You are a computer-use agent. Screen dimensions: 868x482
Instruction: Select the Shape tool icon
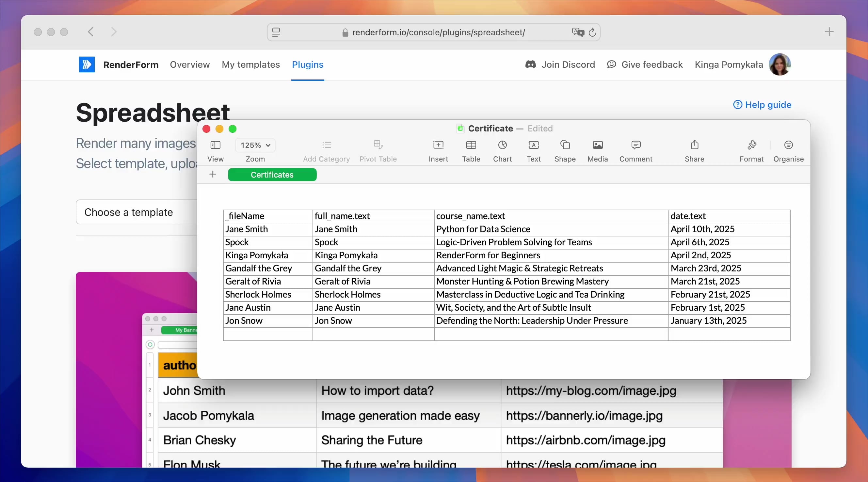coord(565,146)
